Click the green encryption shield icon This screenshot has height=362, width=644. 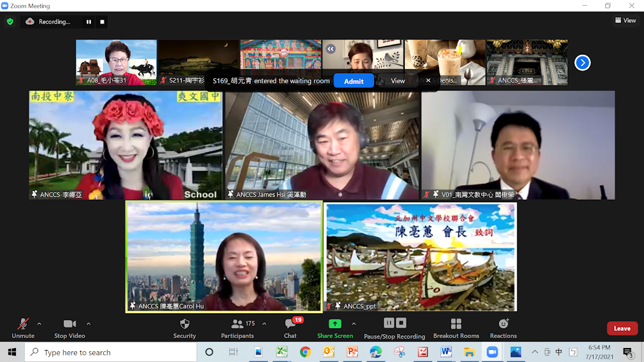click(x=10, y=22)
